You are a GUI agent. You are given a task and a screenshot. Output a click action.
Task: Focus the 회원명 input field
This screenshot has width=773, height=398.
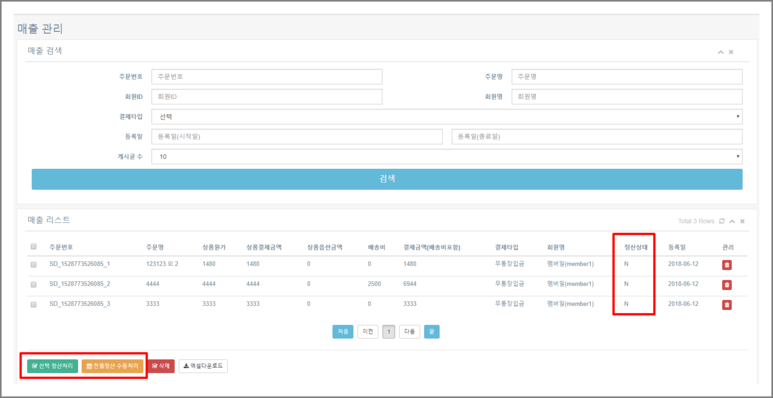(x=627, y=97)
